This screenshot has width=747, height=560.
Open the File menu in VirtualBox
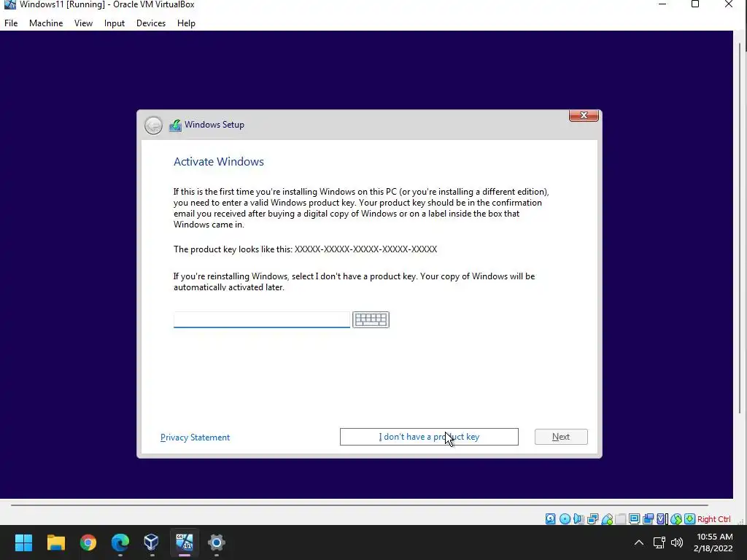[x=11, y=23]
